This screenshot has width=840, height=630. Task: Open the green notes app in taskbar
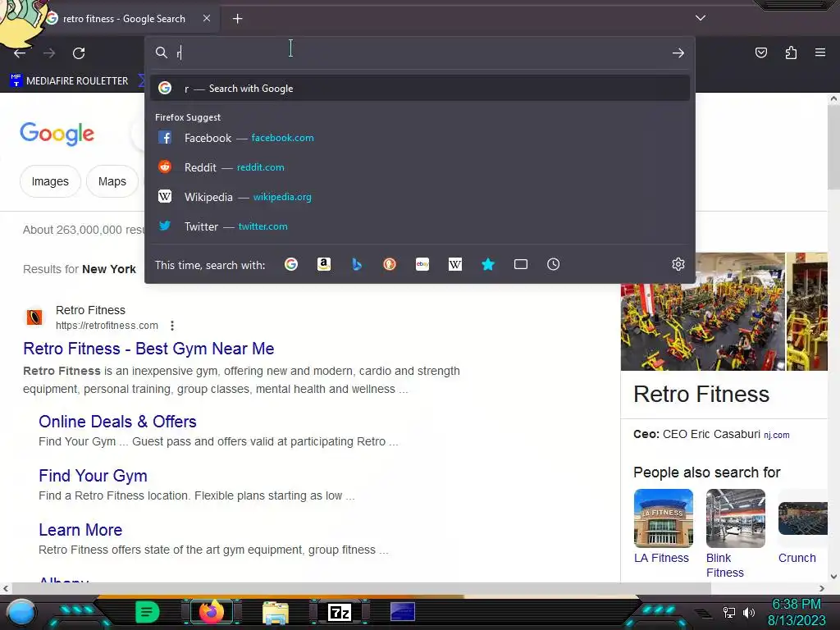(148, 612)
